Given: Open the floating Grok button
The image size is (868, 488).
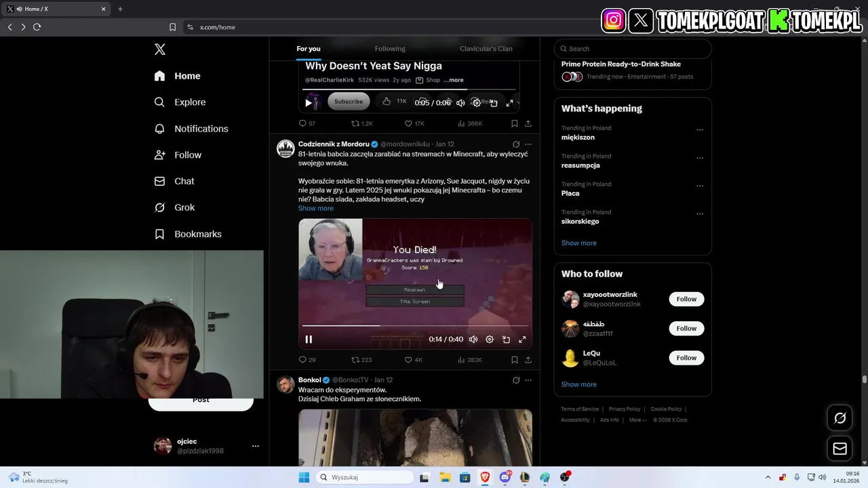Looking at the screenshot, I should click(x=840, y=418).
